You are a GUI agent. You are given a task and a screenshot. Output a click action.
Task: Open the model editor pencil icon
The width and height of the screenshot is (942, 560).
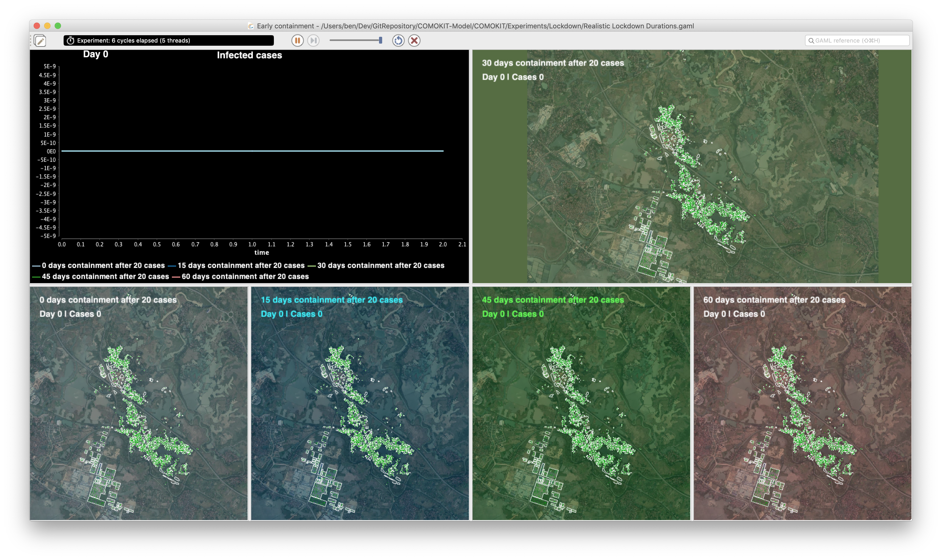click(40, 40)
